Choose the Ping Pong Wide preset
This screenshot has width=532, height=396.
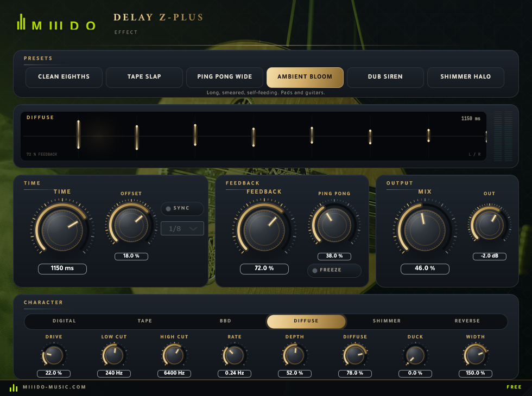225,77
